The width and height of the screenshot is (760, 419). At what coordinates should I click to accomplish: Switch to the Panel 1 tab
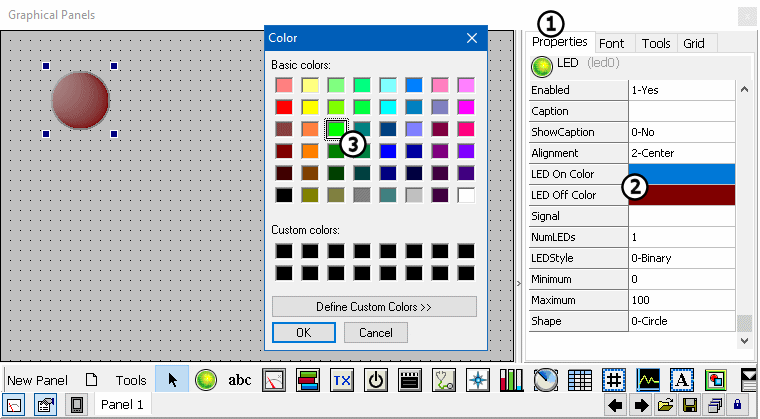point(124,405)
